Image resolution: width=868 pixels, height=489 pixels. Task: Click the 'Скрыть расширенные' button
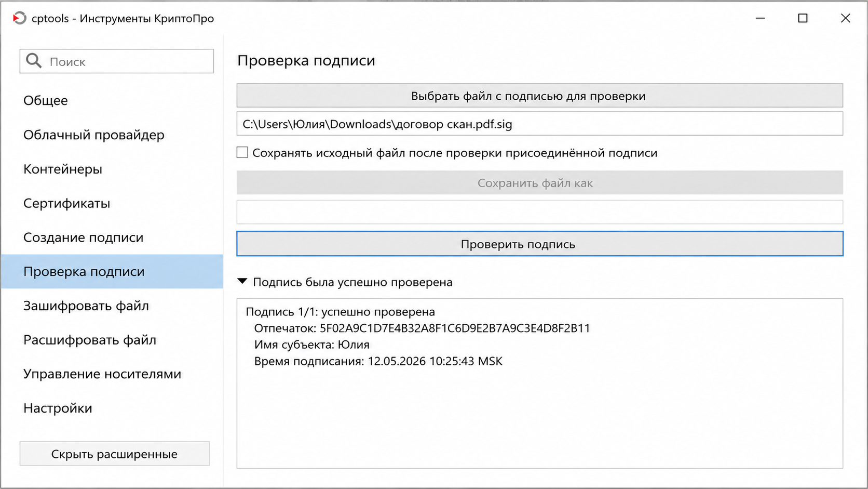pyautogui.click(x=115, y=454)
